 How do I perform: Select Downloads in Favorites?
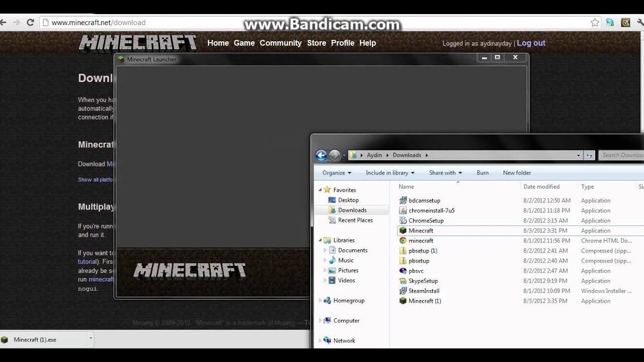coord(352,210)
